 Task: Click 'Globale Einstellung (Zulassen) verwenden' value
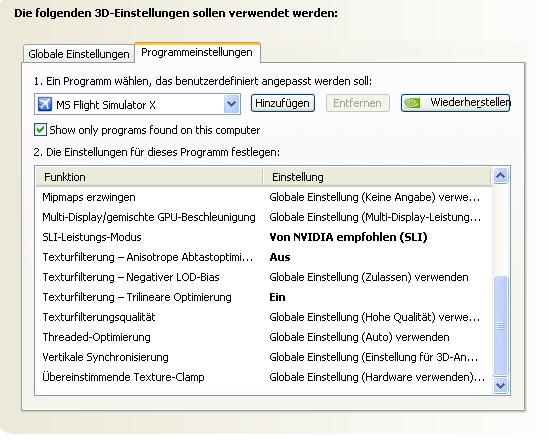pos(369,277)
